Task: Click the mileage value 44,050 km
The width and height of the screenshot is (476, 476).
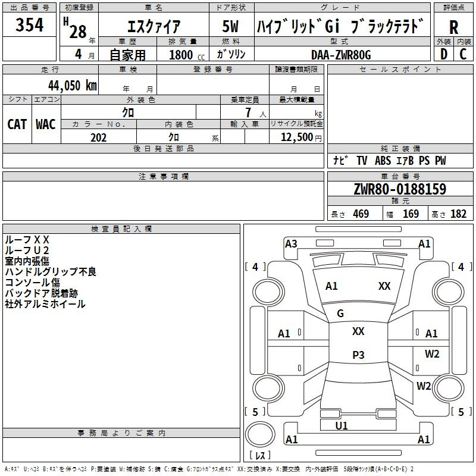Action: coord(73,85)
